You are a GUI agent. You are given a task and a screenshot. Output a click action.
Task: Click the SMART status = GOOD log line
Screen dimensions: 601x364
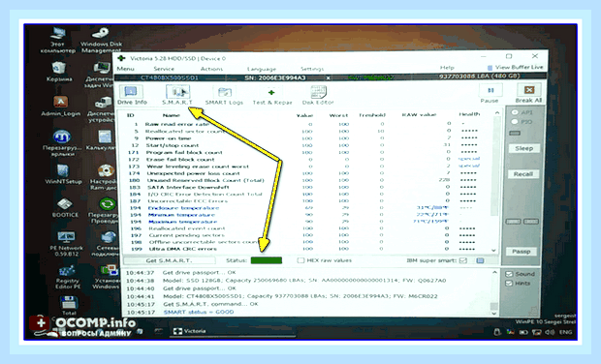(x=199, y=312)
